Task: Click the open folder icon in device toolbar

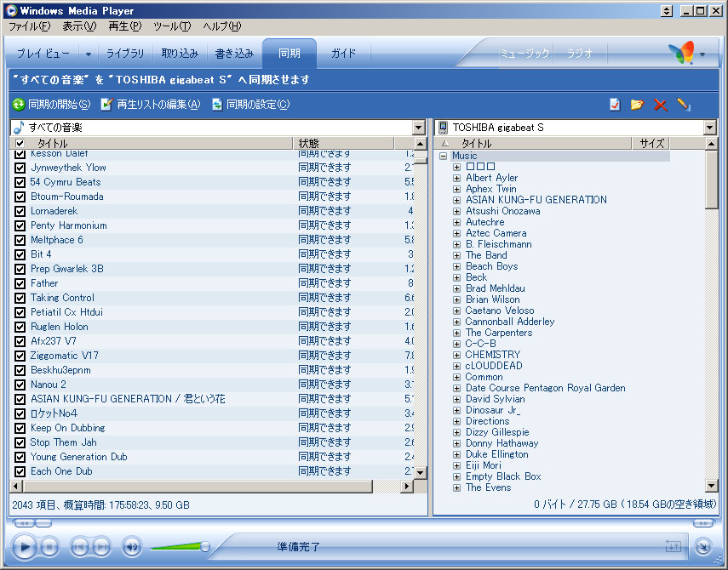Action: click(637, 105)
